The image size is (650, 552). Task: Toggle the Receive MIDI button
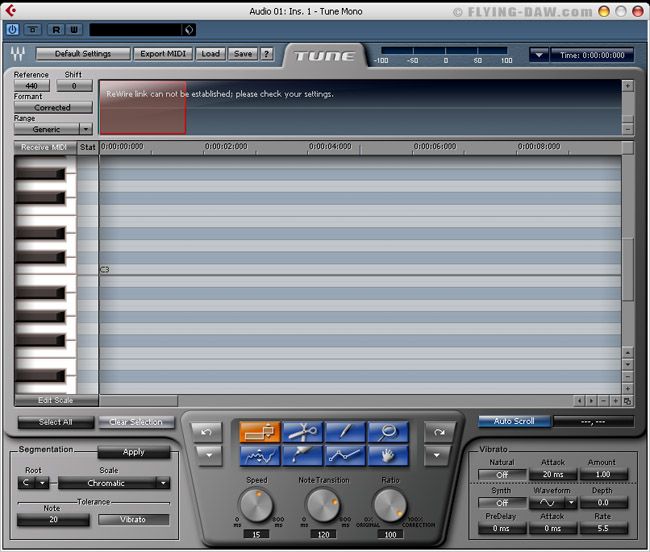(44, 148)
